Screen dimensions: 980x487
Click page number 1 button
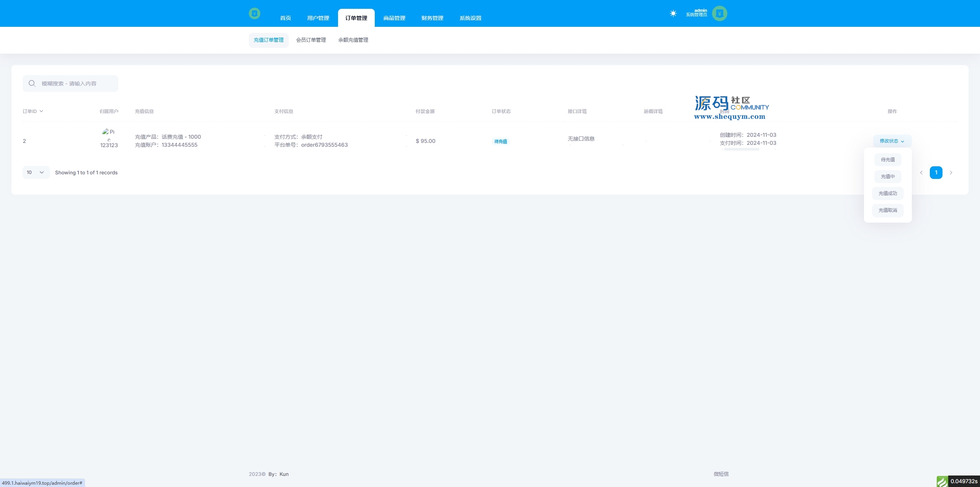tap(936, 172)
